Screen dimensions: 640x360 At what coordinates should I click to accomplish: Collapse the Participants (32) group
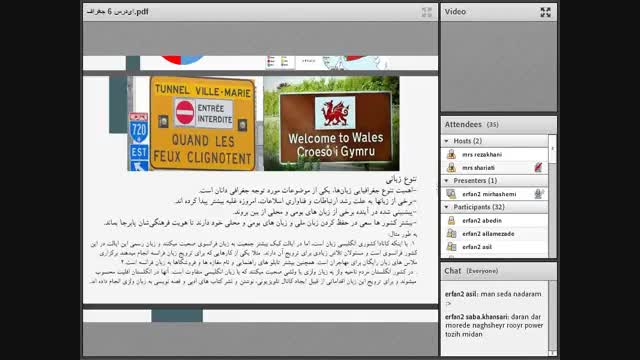(x=447, y=207)
